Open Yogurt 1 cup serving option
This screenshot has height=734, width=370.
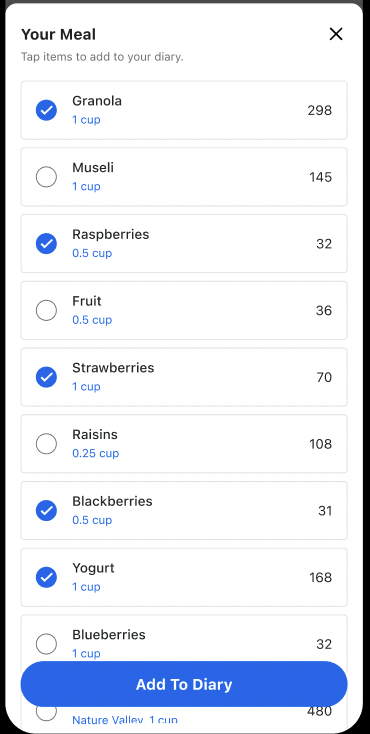pos(86,587)
